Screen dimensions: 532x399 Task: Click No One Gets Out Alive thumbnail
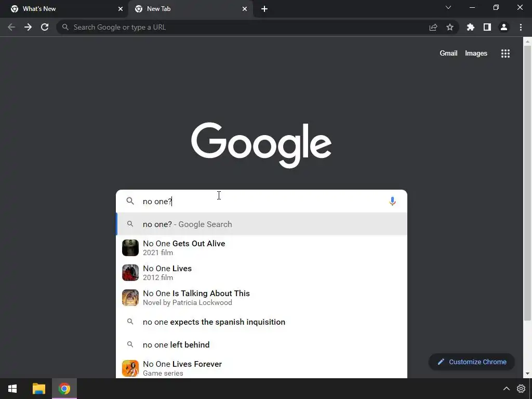[x=130, y=248]
